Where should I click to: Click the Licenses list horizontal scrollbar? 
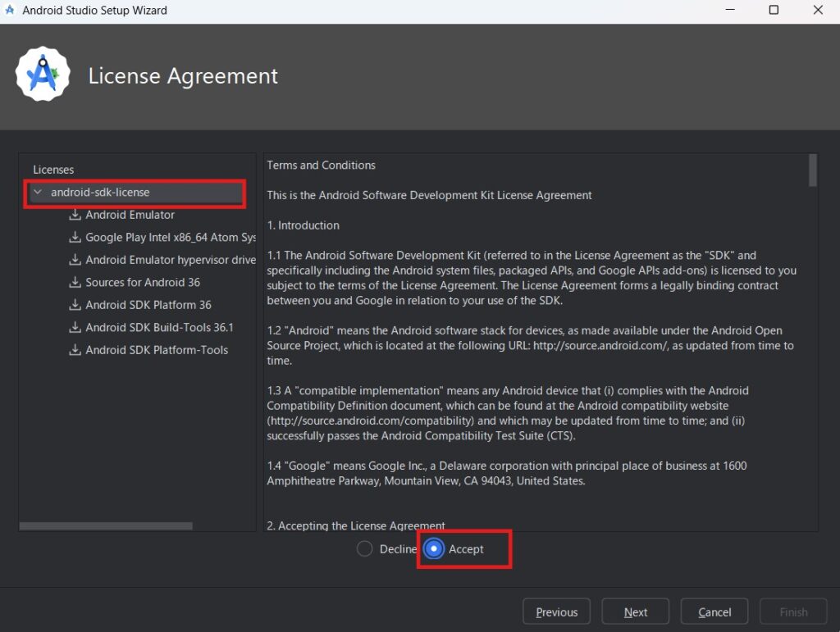pos(106,525)
